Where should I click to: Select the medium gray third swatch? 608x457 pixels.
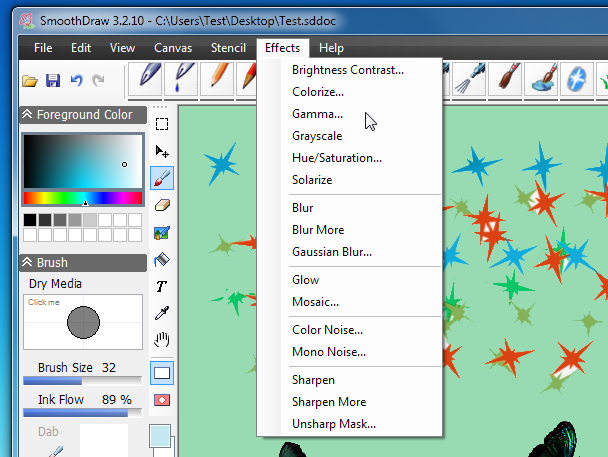tap(60, 220)
